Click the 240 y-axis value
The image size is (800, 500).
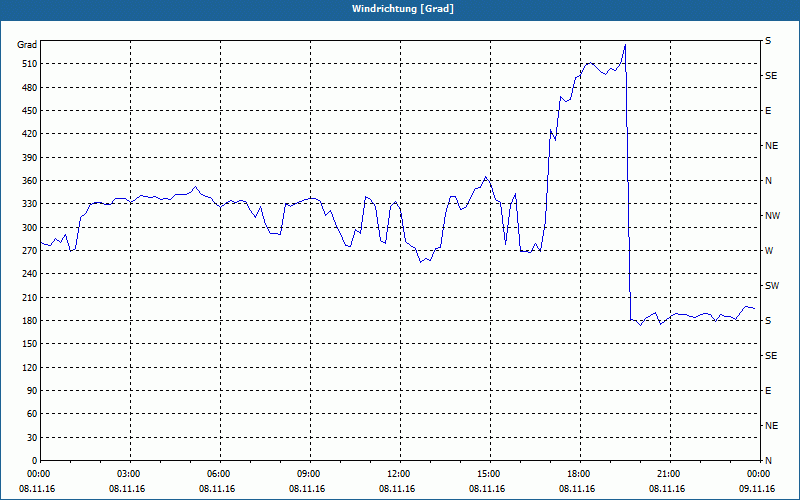pyautogui.click(x=30, y=273)
